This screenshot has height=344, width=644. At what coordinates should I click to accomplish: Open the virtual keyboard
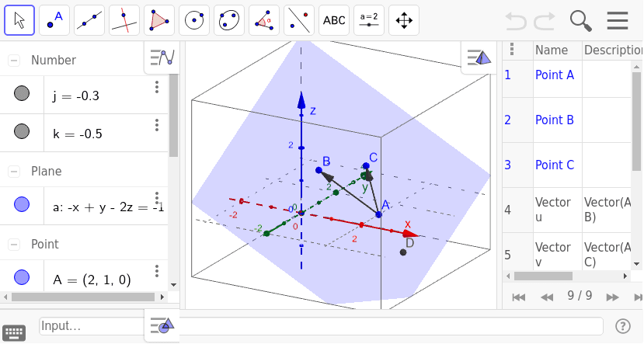click(15, 332)
